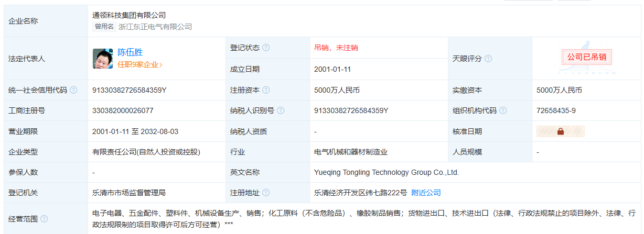Click former name 浙江东正电气有限公司
This screenshot has width=644, height=234.
[155, 27]
